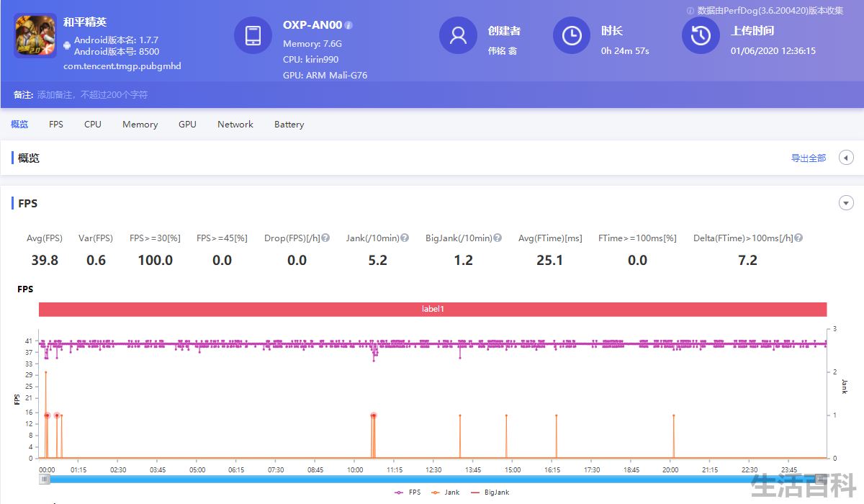This screenshot has height=504, width=864.
Task: Click the left handle of the time range slider
Action: pos(45,479)
